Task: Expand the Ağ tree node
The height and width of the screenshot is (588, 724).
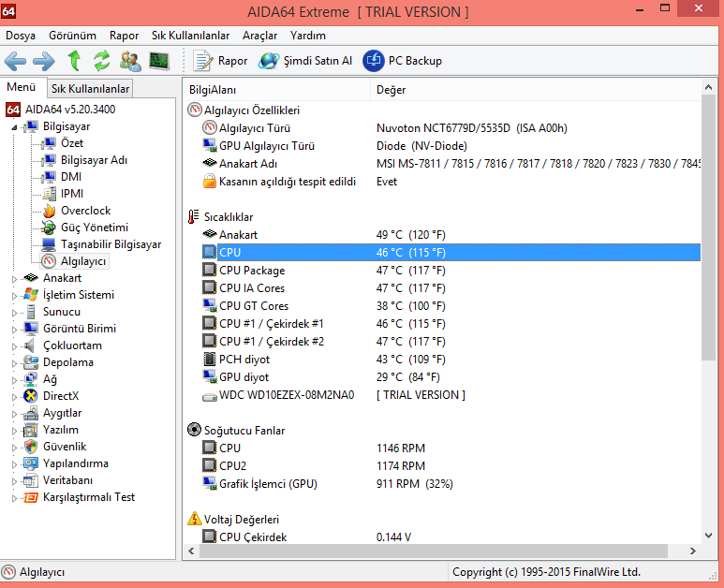Action: [x=14, y=380]
